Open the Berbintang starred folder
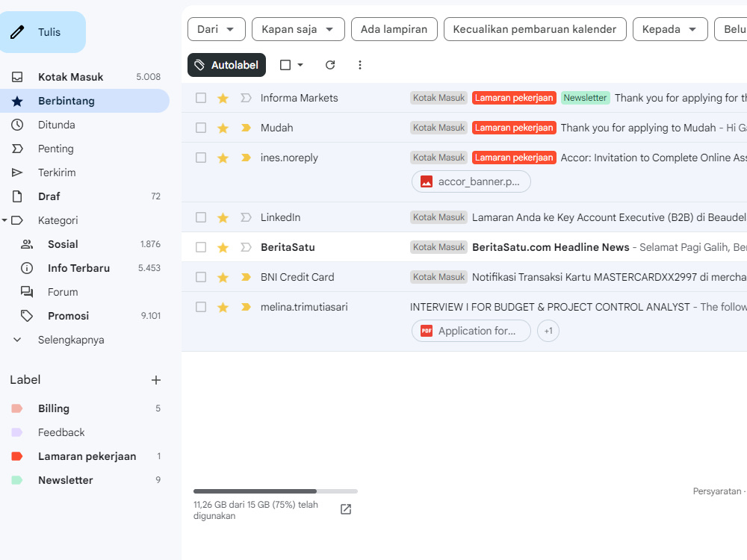Screen dimensions: 747x560 85,101
